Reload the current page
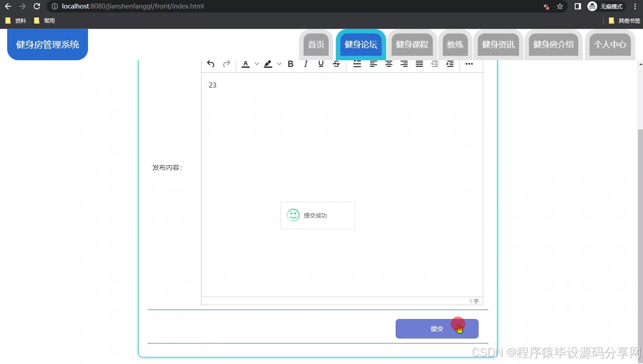 (x=37, y=6)
